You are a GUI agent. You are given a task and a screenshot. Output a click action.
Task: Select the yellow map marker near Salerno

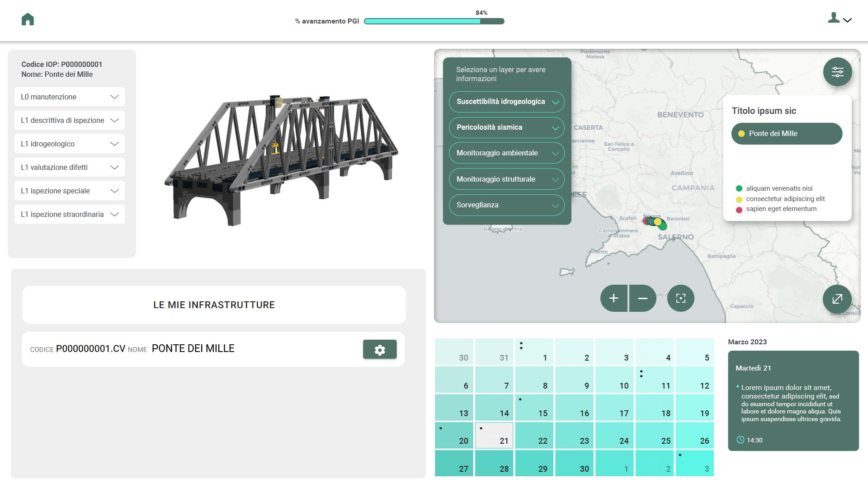tap(658, 222)
